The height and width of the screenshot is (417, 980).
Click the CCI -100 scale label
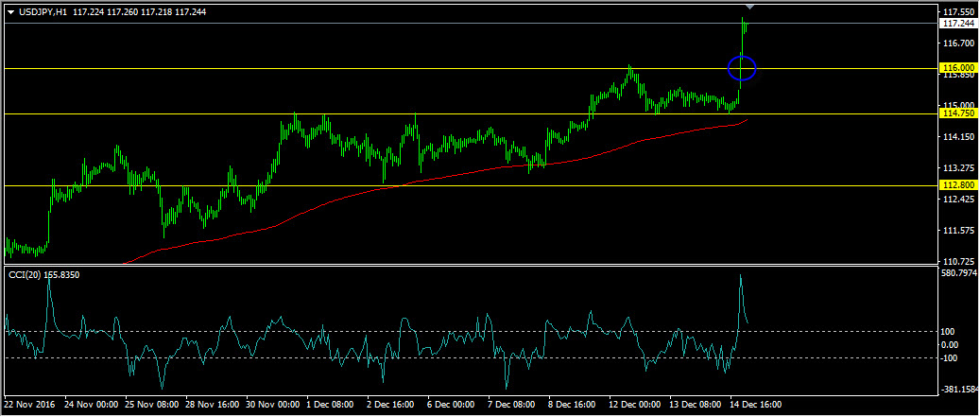(951, 357)
